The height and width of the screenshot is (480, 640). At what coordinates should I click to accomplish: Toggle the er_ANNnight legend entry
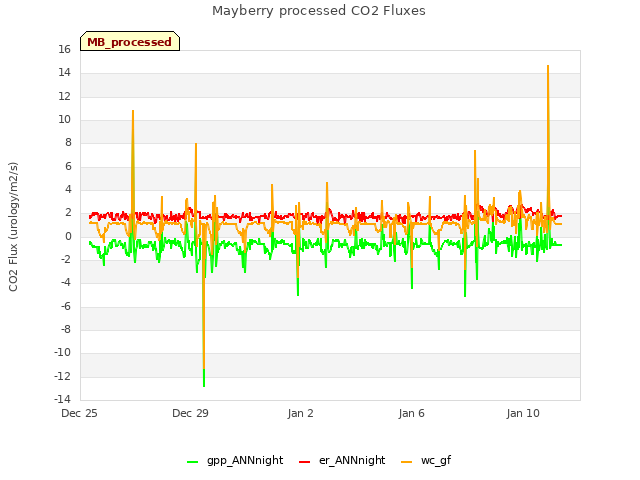click(342, 460)
